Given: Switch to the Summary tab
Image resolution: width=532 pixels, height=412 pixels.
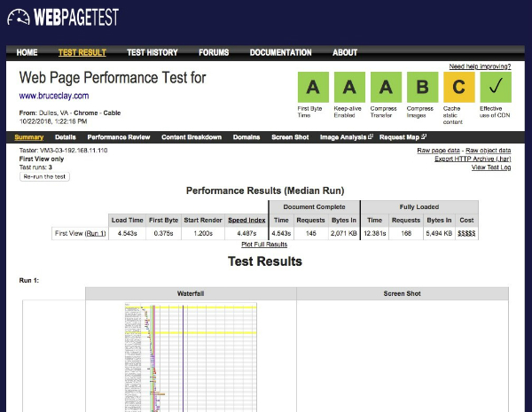Looking at the screenshot, I should pos(29,137).
